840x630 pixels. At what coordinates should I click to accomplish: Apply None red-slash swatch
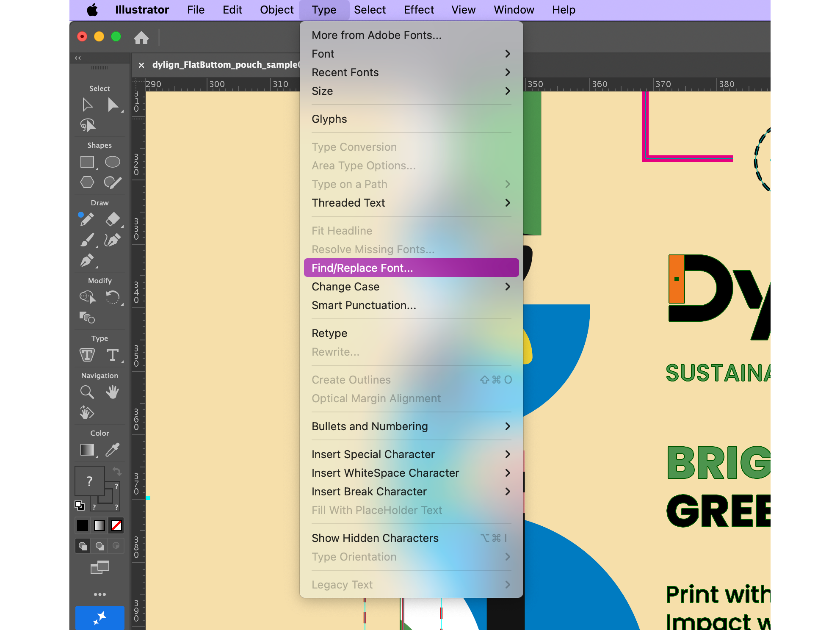116,525
